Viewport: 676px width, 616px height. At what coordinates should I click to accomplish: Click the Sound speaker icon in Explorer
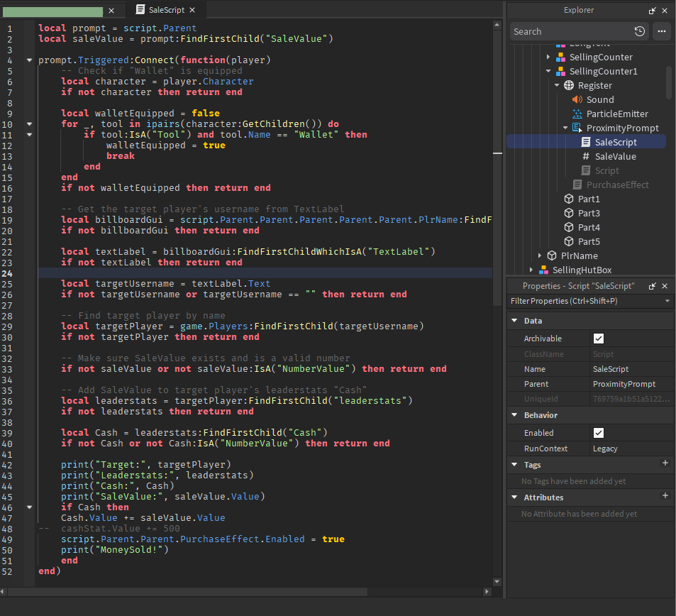coord(577,100)
